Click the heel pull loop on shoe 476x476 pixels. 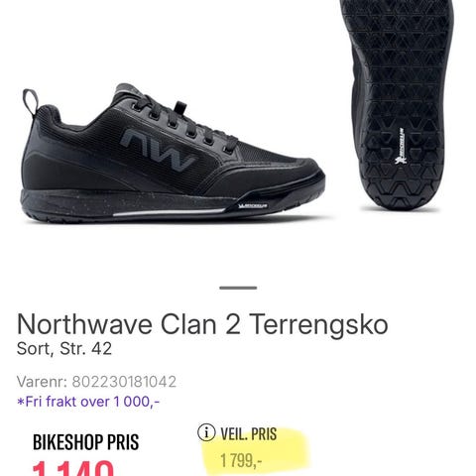tap(30, 102)
